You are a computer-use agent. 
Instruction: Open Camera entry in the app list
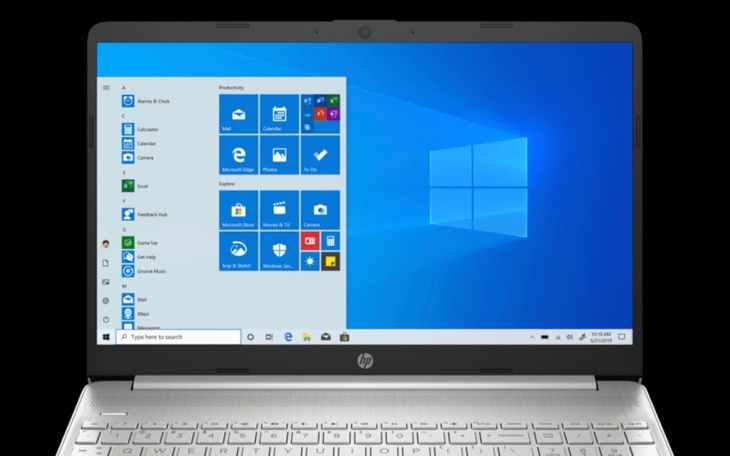[x=138, y=157]
